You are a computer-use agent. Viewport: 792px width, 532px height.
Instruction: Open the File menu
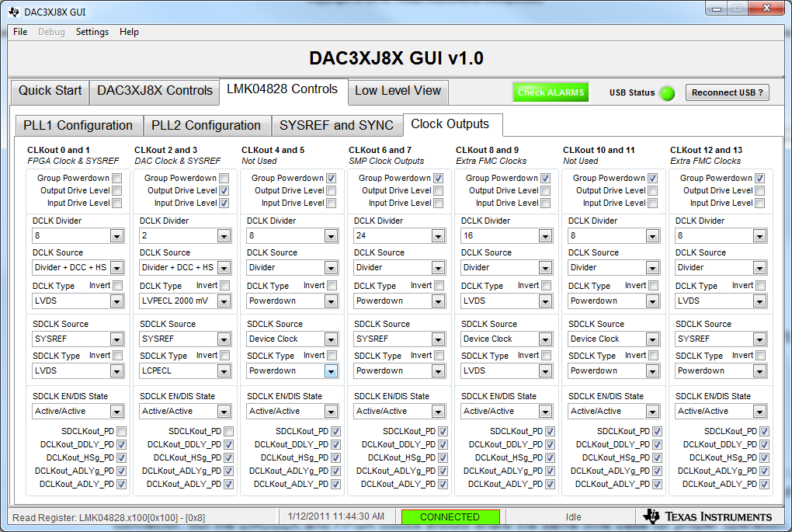tap(20, 32)
